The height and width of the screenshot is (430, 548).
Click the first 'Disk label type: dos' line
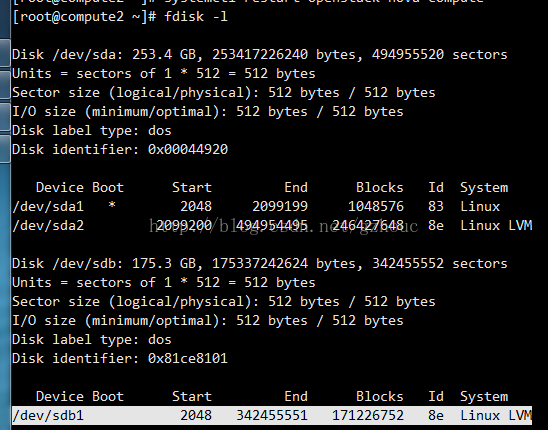pos(92,130)
